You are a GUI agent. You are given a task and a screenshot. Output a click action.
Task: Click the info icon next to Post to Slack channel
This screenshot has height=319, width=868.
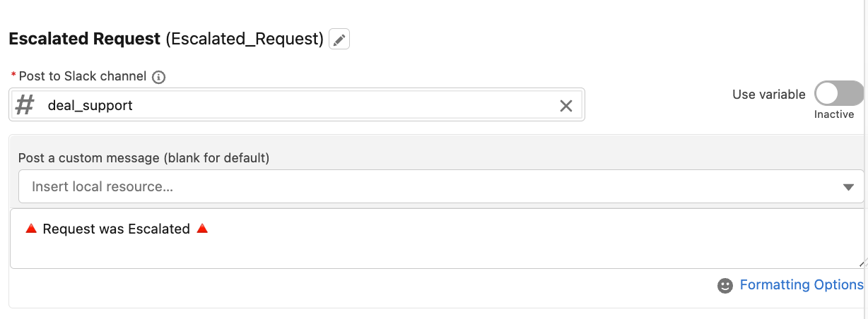point(159,77)
